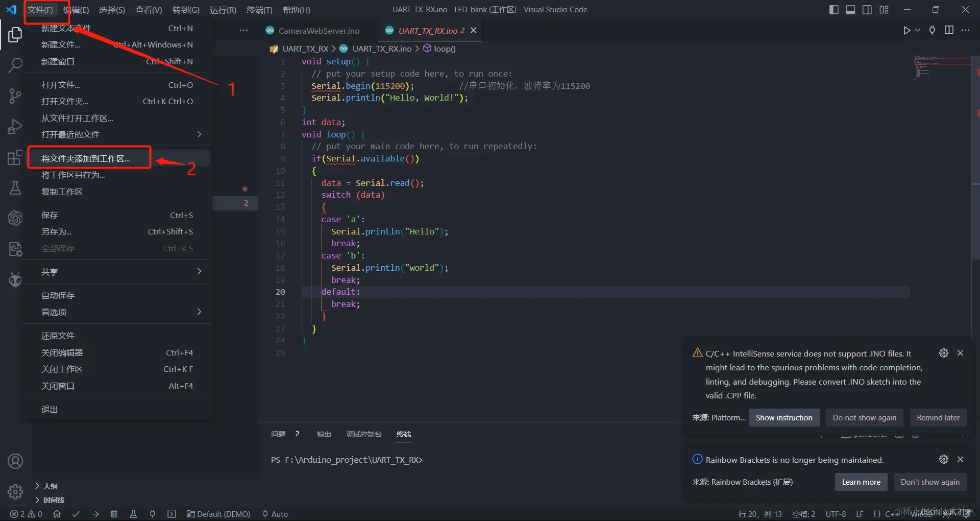This screenshot has height=521, width=980.
Task: Click the Serial Monitor plug icon in status bar
Action: pos(152,514)
